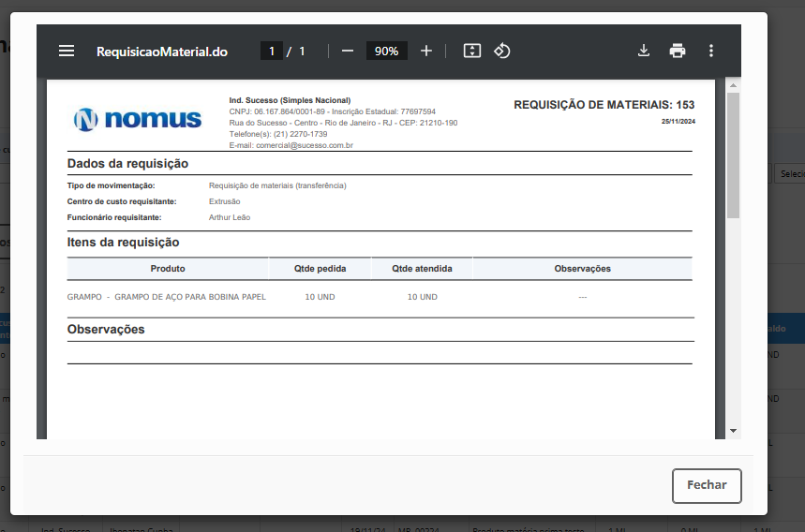Click the 10 UND under Qtde pedida
Screen dimensions: 805x532
pyautogui.click(x=320, y=297)
